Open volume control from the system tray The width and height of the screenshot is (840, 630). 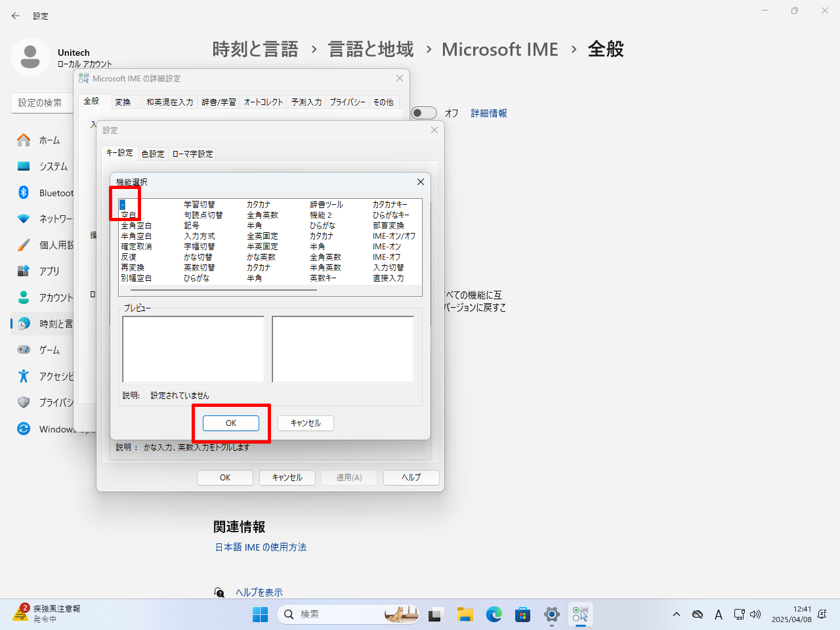(755, 614)
